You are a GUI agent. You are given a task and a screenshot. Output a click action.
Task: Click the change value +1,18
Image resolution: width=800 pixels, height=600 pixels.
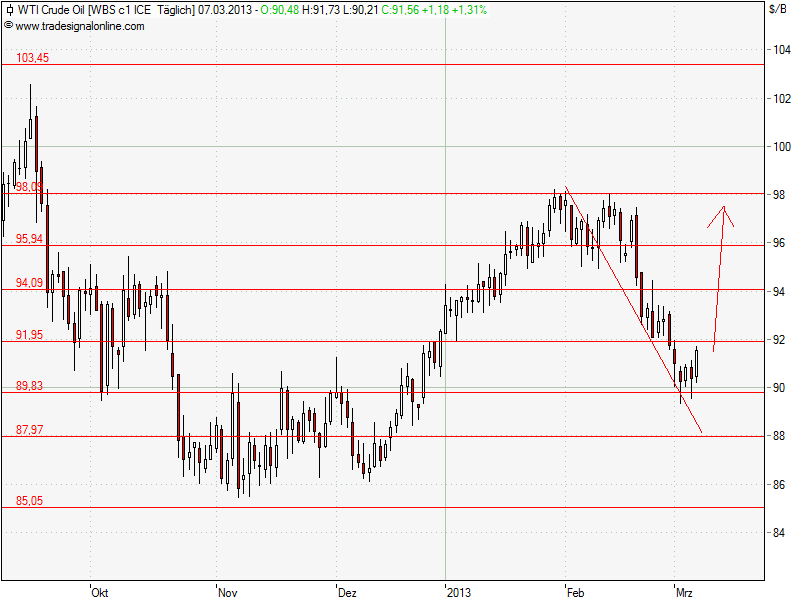click(x=436, y=10)
